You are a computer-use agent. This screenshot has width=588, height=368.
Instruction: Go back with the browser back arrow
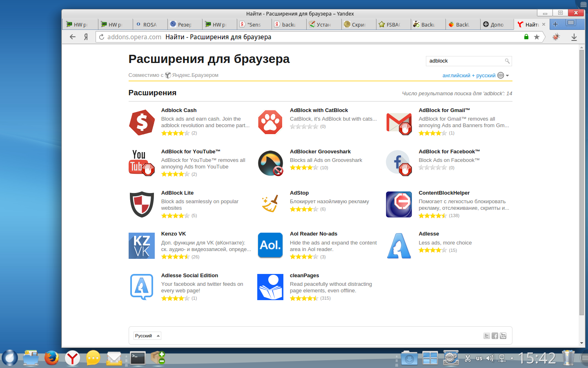coord(73,37)
